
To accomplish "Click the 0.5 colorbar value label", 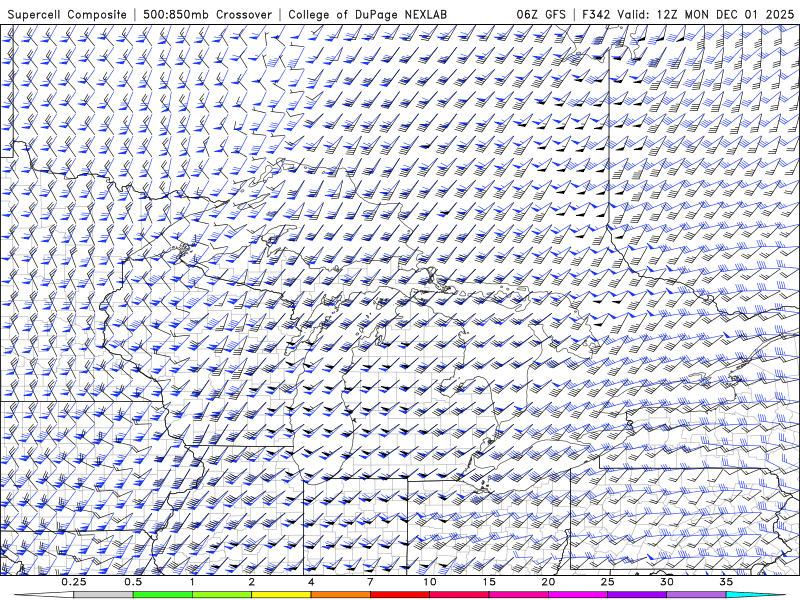I will coord(133,582).
